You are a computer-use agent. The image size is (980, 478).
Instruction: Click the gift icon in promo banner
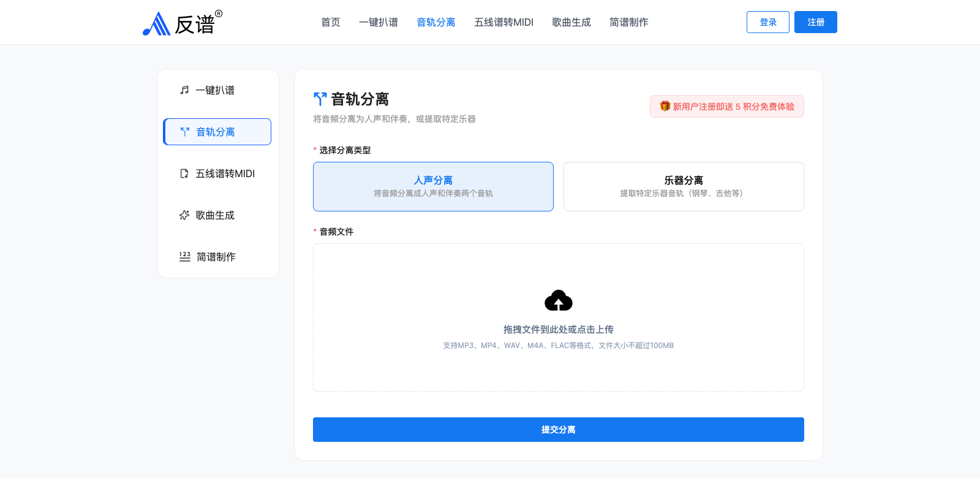click(665, 106)
